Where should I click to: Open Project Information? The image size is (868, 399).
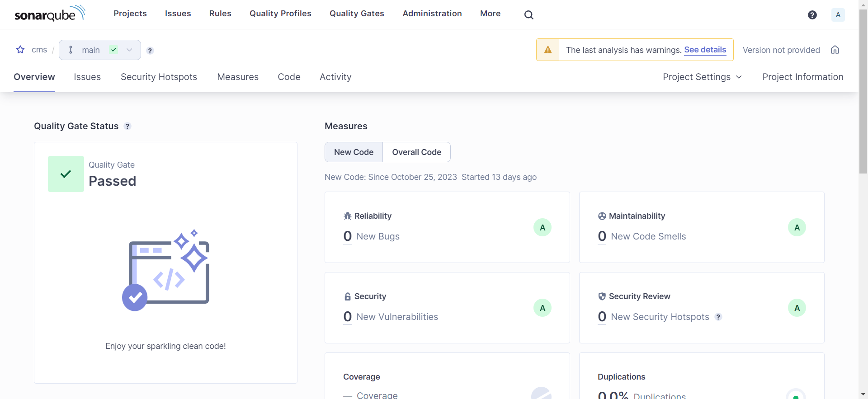click(x=803, y=77)
